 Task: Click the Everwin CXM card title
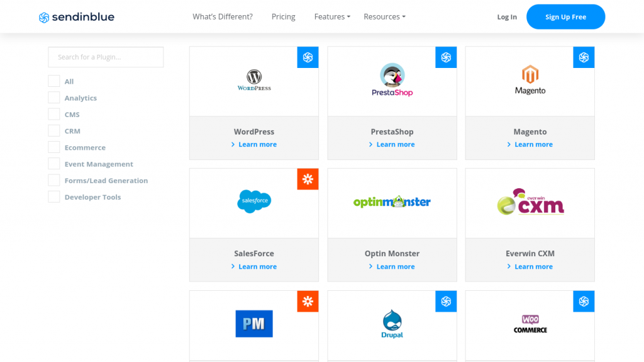(530, 253)
